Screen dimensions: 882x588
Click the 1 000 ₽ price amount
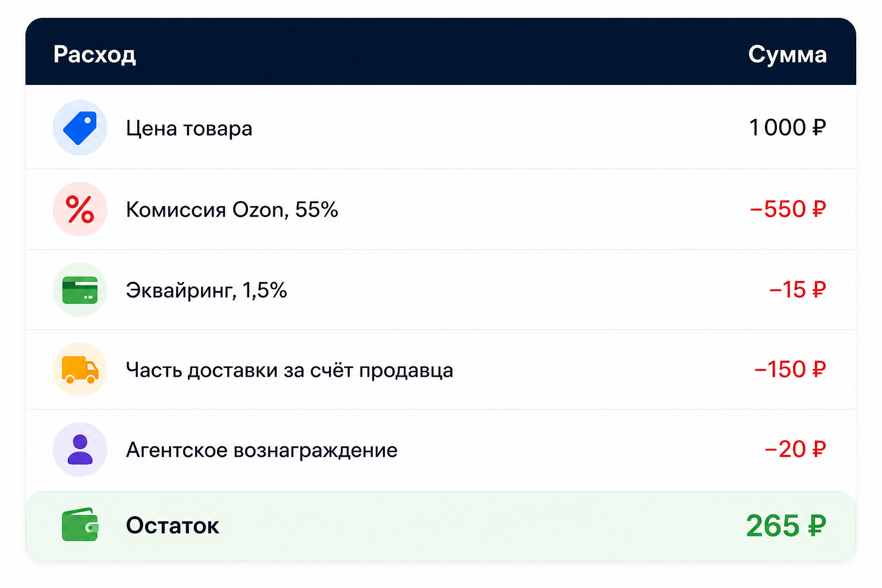coord(787,127)
